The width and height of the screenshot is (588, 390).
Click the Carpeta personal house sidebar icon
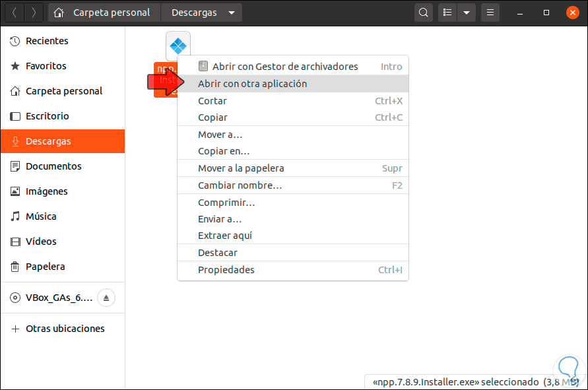[15, 91]
